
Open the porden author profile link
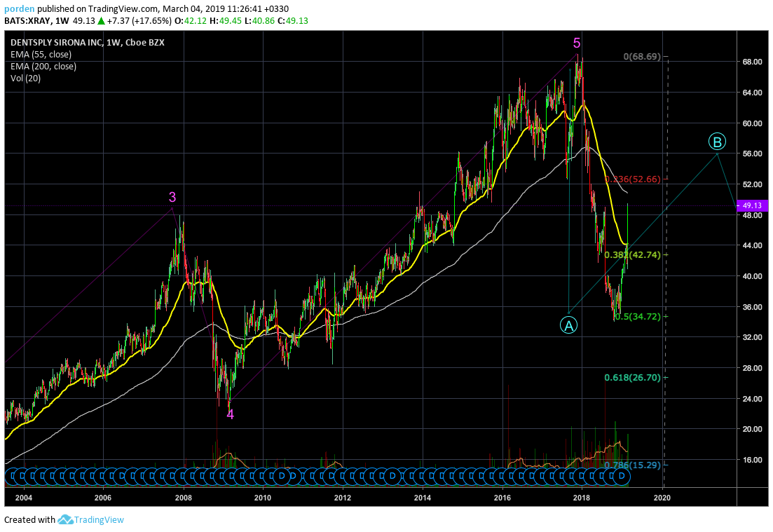click(19, 9)
